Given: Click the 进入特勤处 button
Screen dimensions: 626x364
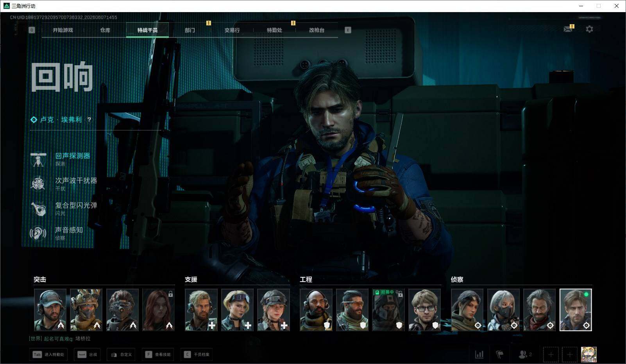Looking at the screenshot, I should [48, 355].
